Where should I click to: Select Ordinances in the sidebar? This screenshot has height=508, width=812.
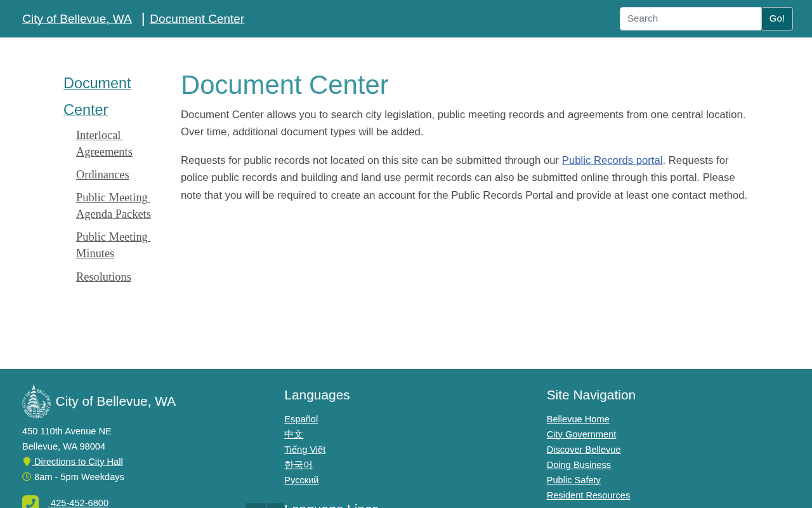point(103,175)
